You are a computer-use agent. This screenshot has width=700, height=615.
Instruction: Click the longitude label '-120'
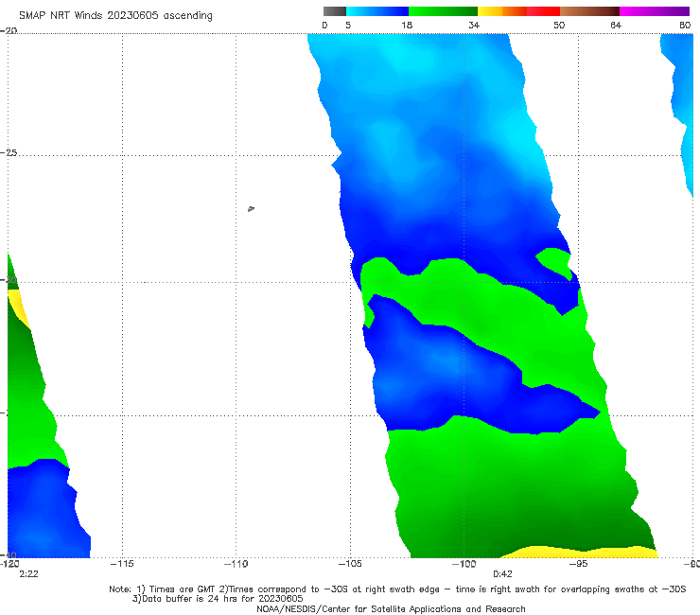9,564
